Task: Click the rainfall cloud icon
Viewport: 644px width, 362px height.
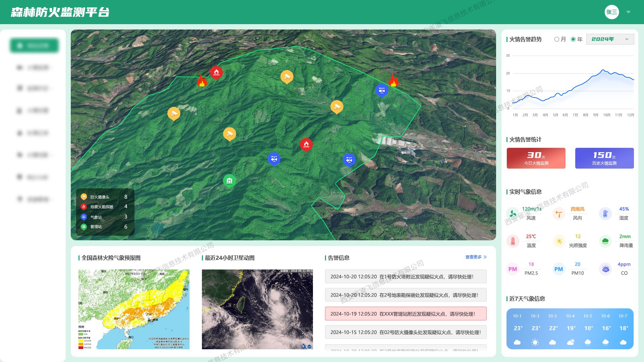Action: (605, 241)
